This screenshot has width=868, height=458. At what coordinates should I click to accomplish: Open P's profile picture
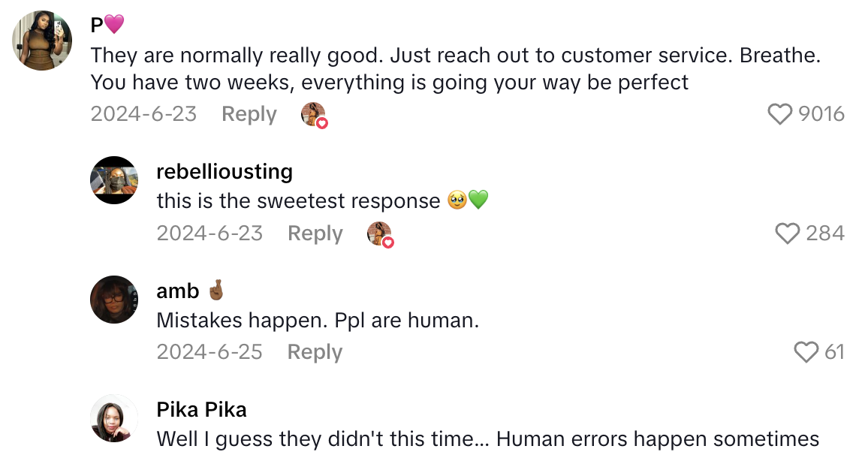42,41
